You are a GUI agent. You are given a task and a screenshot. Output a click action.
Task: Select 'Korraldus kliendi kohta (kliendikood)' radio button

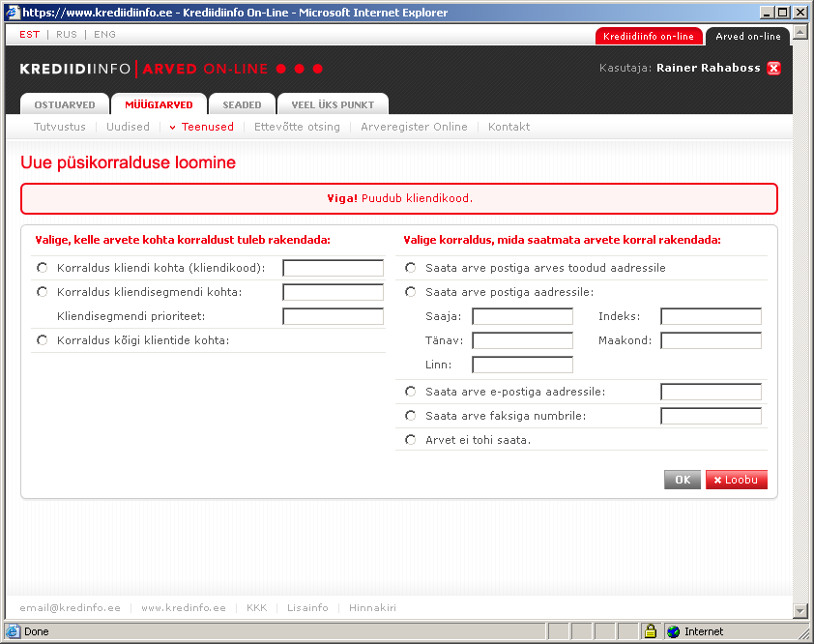tap(42, 268)
